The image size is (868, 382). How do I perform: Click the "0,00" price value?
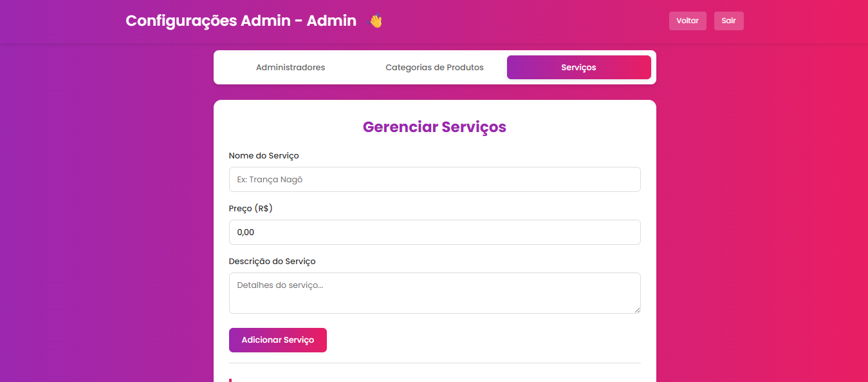246,233
